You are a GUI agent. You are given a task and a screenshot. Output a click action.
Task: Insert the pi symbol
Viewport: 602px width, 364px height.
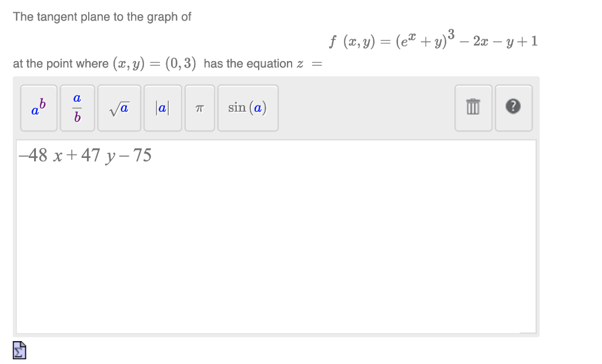199,108
